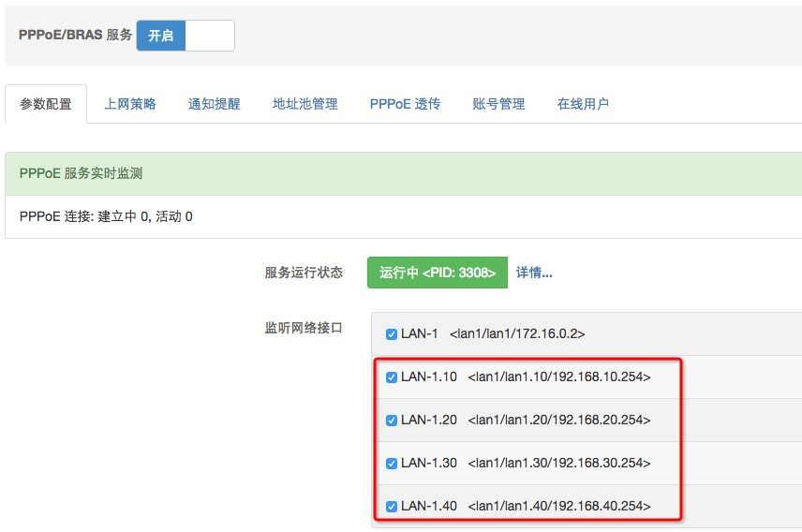Open the 参数配置 tab
The image size is (802, 532).
(46, 104)
